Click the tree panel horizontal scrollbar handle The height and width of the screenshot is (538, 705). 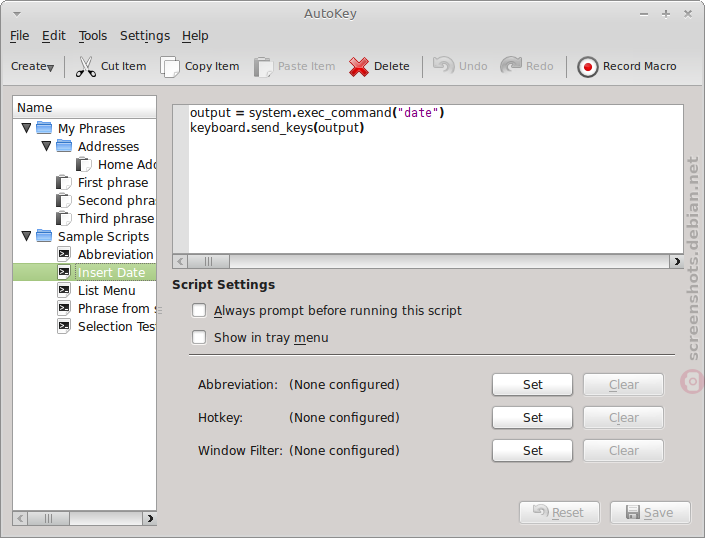pyautogui.click(x=48, y=518)
